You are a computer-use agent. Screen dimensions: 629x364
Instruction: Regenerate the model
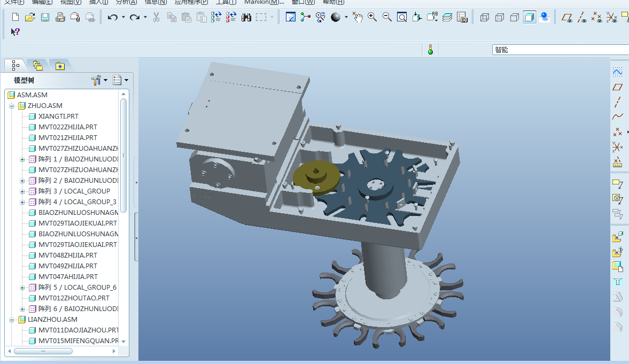pos(216,17)
